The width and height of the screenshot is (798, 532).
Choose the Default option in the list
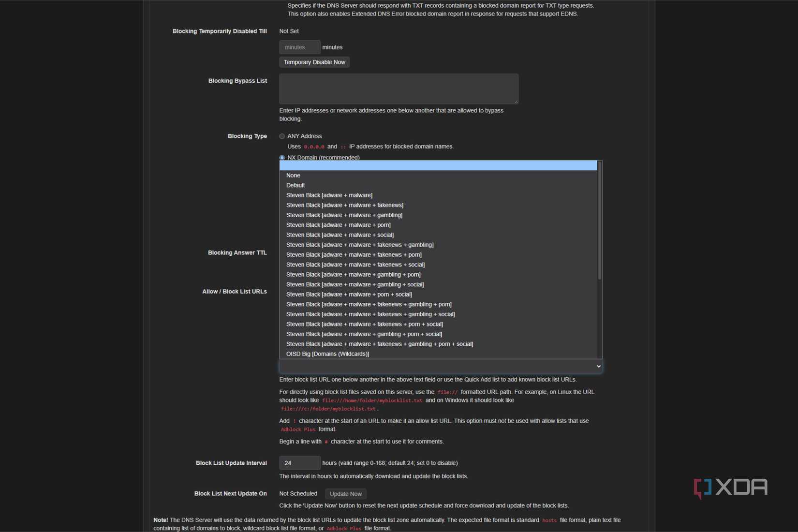click(x=438, y=185)
